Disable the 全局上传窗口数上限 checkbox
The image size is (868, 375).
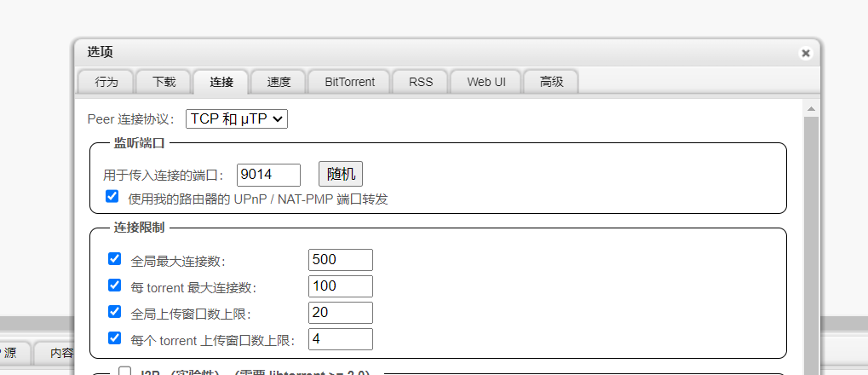[115, 312]
